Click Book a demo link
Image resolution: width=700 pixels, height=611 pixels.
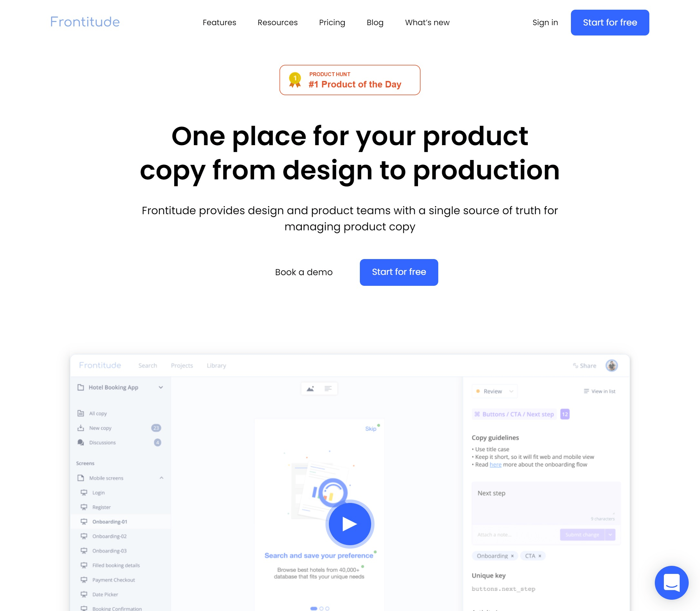(x=304, y=272)
